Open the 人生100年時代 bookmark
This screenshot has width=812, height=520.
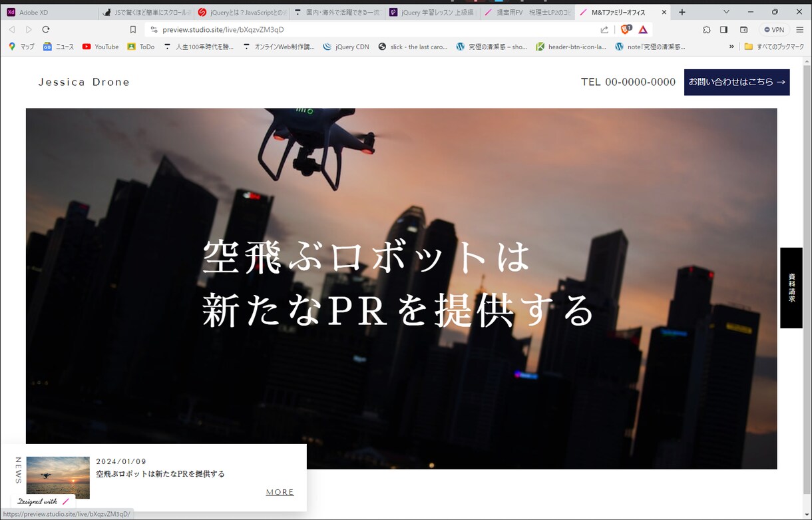[x=199, y=47]
